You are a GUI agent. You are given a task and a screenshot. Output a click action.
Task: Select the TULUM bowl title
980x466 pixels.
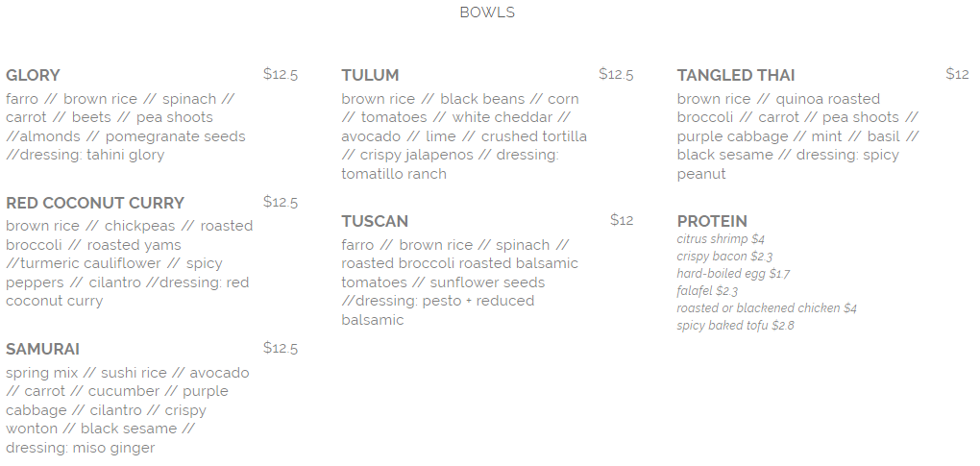pos(370,76)
